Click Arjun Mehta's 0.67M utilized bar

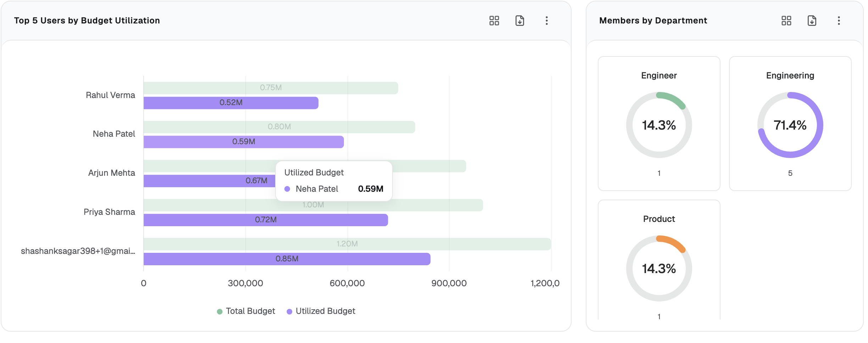pyautogui.click(x=209, y=181)
